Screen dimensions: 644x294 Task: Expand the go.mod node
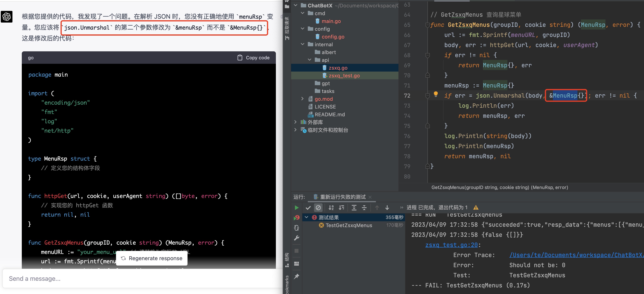[303, 99]
